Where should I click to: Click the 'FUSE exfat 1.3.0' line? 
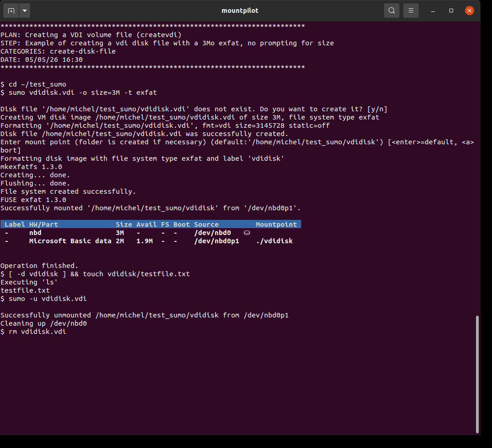pyautogui.click(x=33, y=200)
